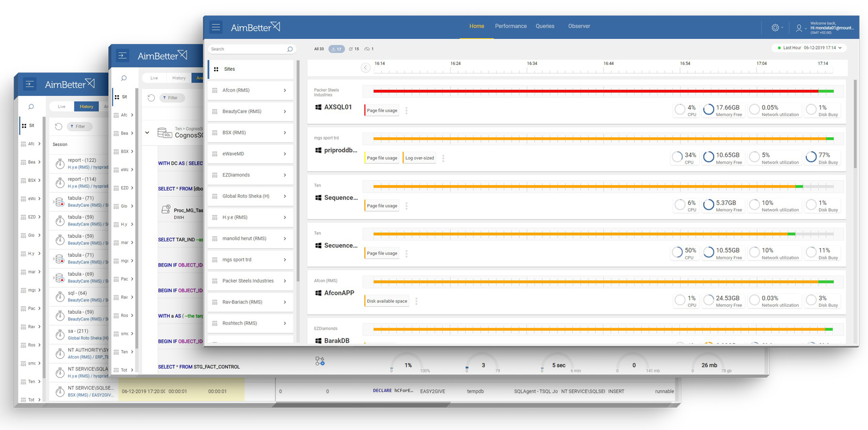
Task: Open the three-dot menu in AfconAPP row
Action: (416, 301)
